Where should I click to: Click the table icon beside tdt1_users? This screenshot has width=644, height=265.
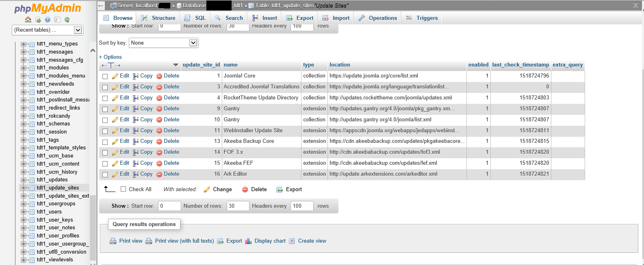pos(31,212)
